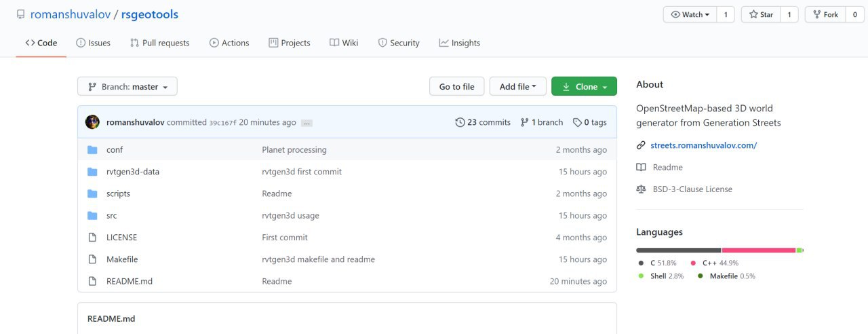
Task: Click the Fork count of 0
Action: 854,14
